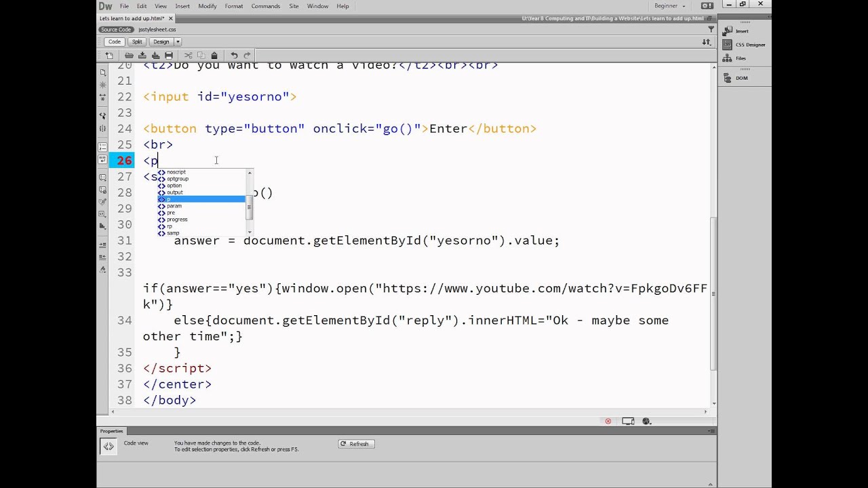Choose 'option' from the code hint list

pyautogui.click(x=201, y=186)
